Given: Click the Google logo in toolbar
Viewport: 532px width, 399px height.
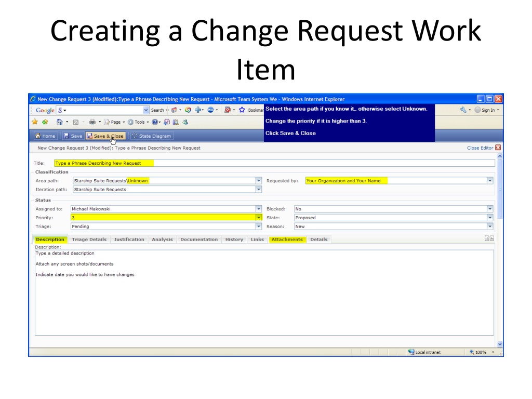Looking at the screenshot, I should coord(45,110).
